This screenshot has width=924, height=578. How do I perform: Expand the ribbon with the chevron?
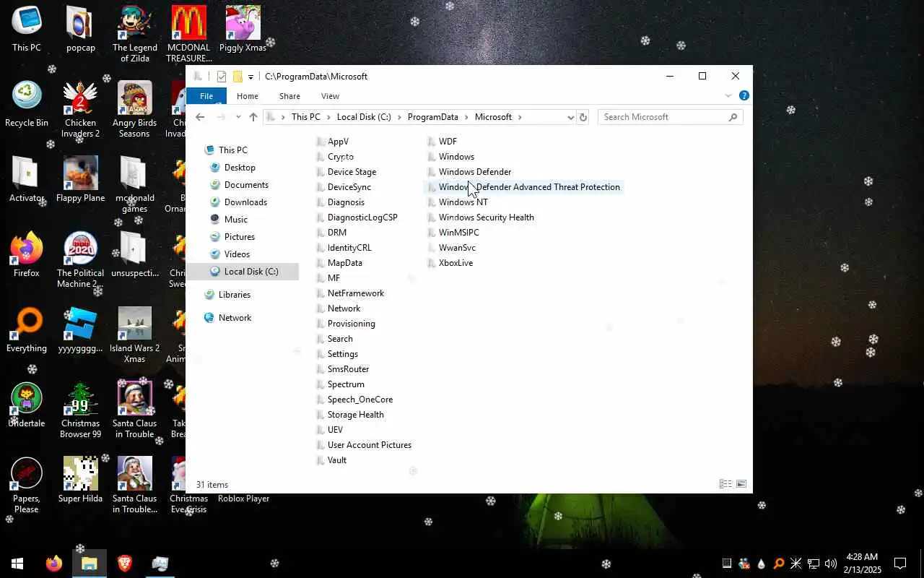click(728, 95)
